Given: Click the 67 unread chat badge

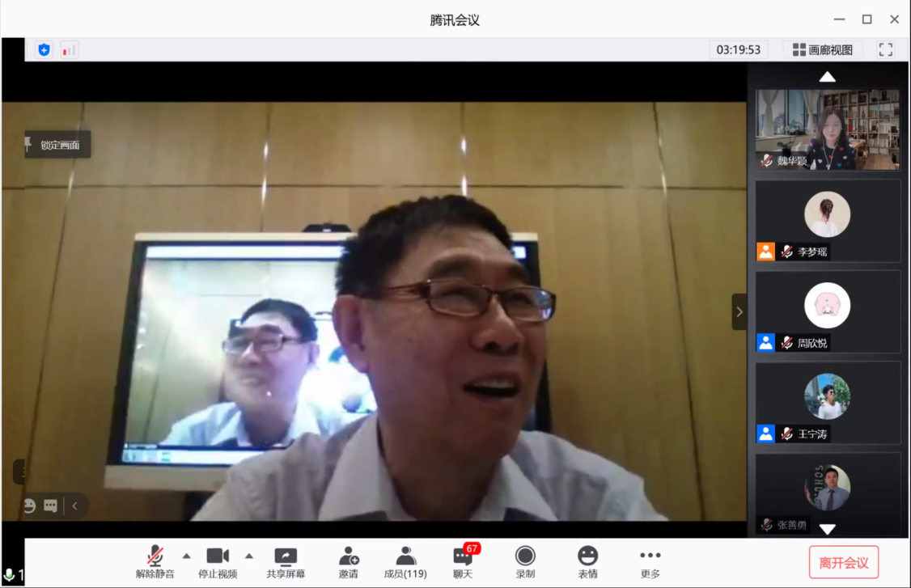Looking at the screenshot, I should [x=472, y=548].
